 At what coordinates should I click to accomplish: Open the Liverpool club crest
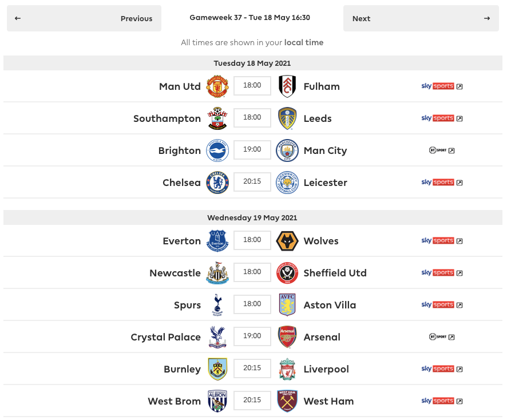287,369
